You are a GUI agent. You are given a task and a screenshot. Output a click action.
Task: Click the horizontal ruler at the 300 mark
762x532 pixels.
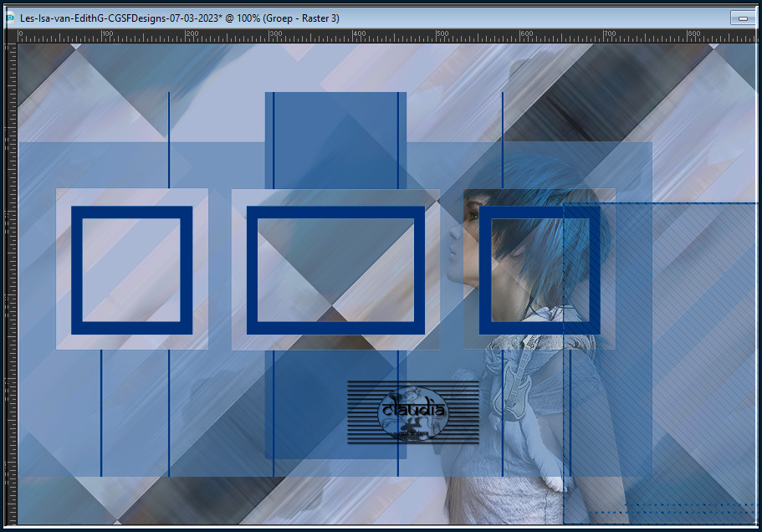click(x=269, y=37)
